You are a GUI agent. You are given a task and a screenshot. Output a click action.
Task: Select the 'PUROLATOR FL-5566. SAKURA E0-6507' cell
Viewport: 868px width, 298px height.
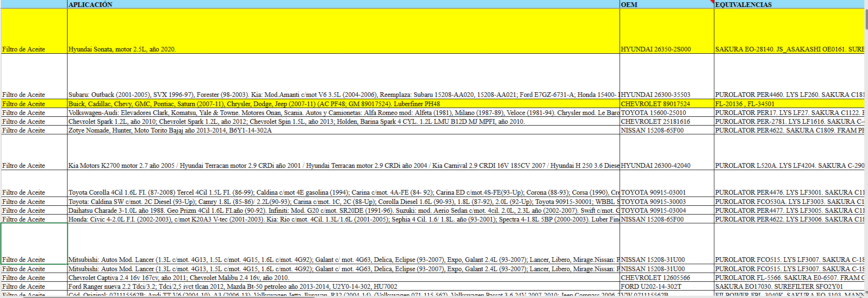[788, 278]
